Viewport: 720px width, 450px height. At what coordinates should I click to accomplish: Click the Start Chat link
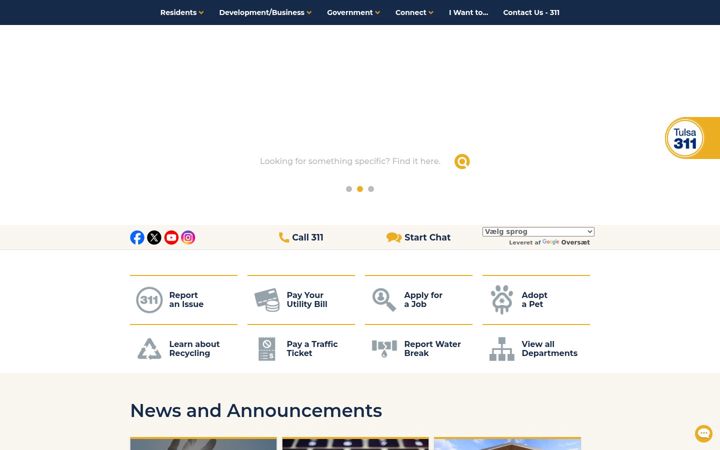418,237
